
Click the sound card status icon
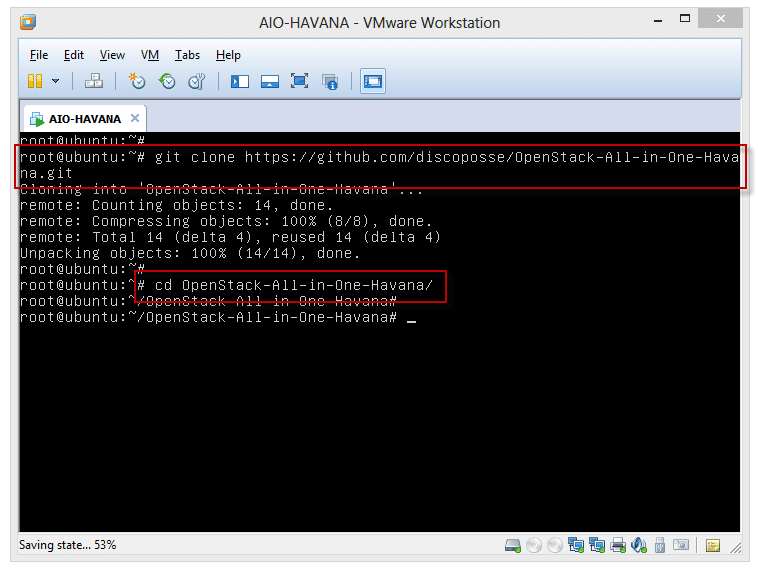click(x=638, y=546)
